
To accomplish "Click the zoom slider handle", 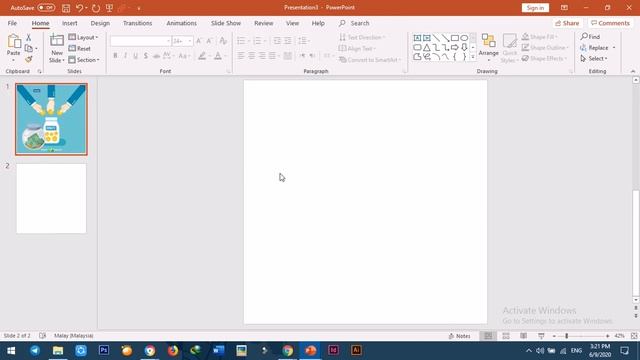I will click(x=567, y=336).
